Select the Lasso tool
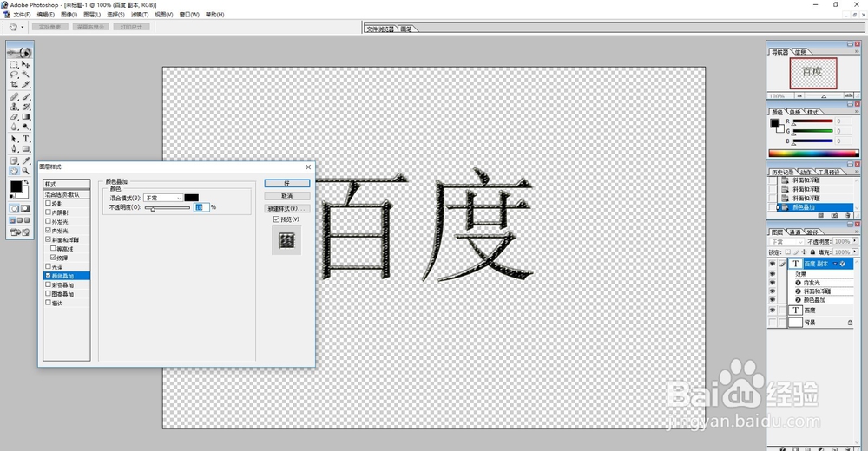 [15, 74]
